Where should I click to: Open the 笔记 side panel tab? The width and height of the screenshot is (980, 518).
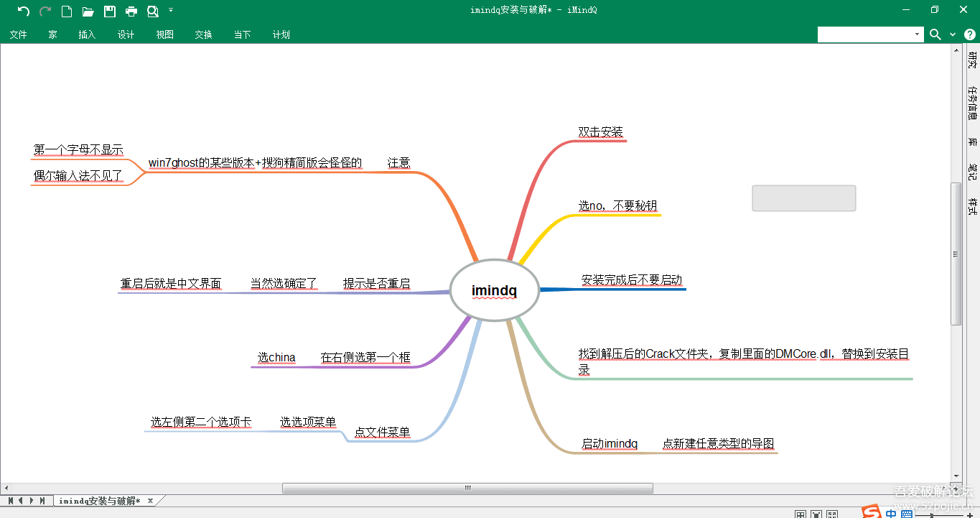tap(972, 171)
